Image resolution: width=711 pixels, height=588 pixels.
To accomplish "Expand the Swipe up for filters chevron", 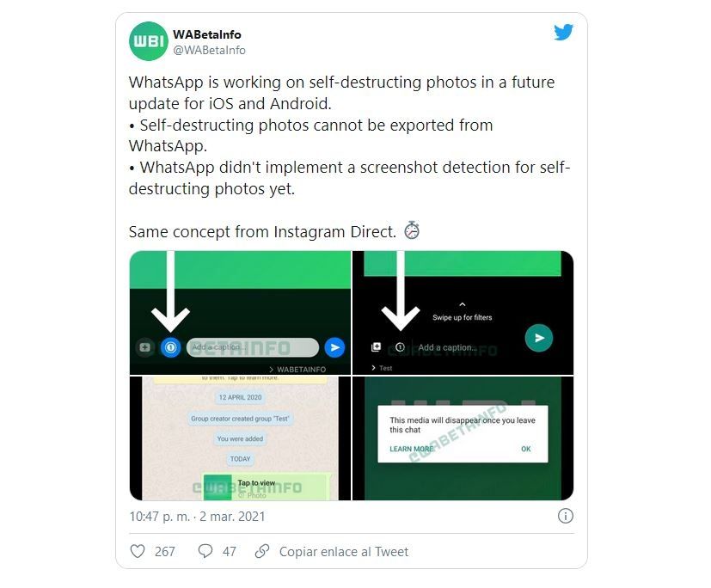I will click(x=462, y=304).
